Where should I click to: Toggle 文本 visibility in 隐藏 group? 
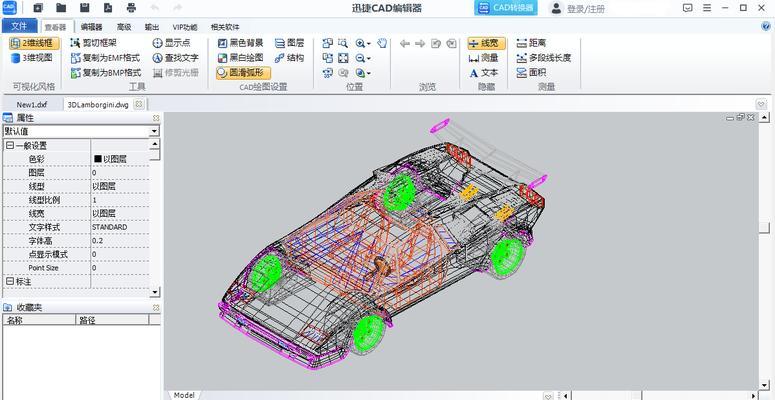(x=483, y=73)
